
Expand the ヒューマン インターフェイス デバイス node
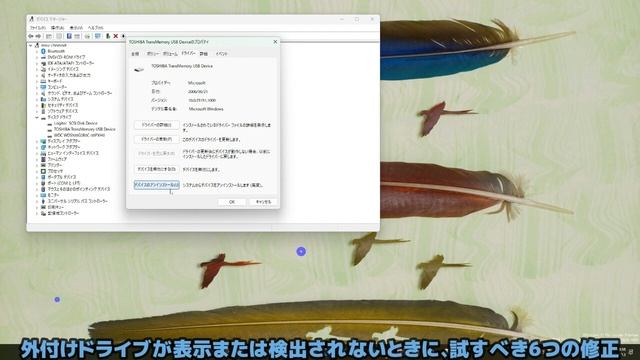(x=37, y=153)
